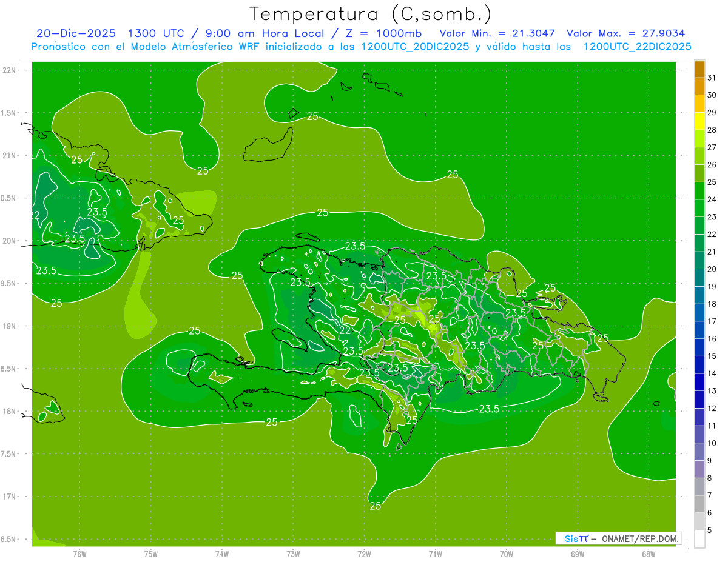Click the "1.5N" latitude label
This screenshot has width=728, height=562.
9,113
